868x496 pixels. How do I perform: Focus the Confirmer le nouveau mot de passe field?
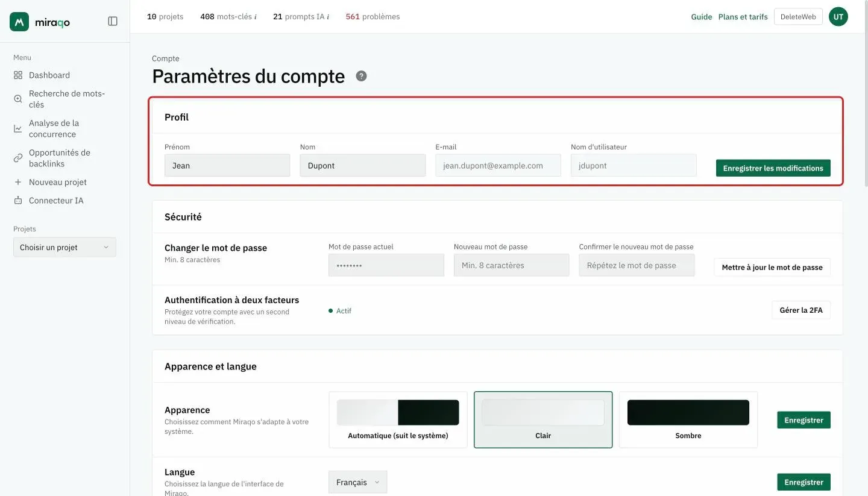[637, 265]
